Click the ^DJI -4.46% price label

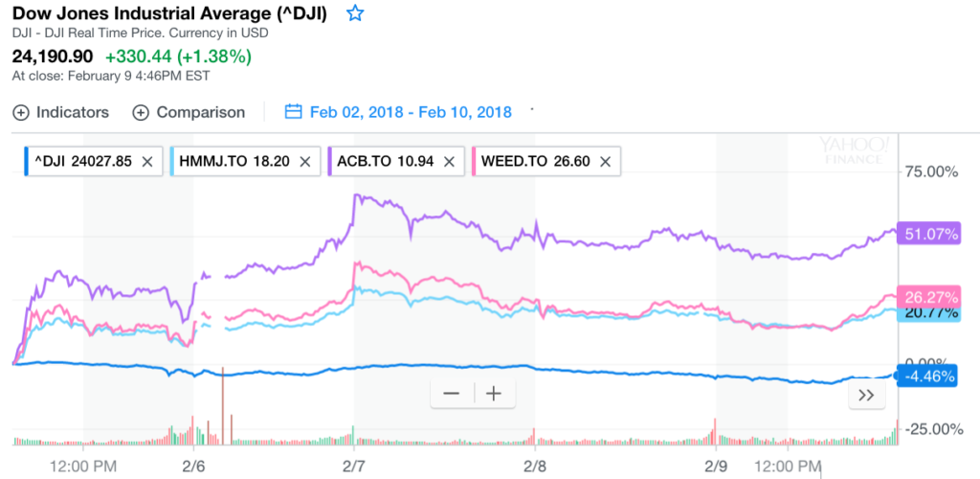(926, 376)
